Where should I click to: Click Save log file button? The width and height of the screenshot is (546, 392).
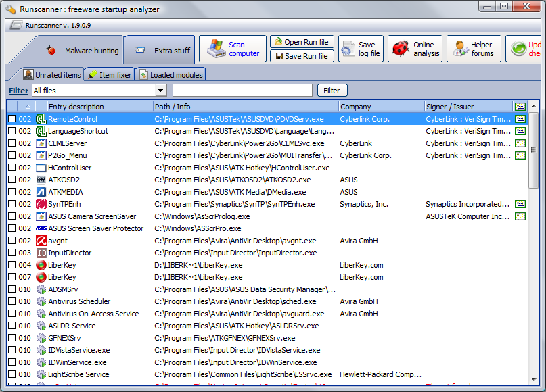pos(361,49)
